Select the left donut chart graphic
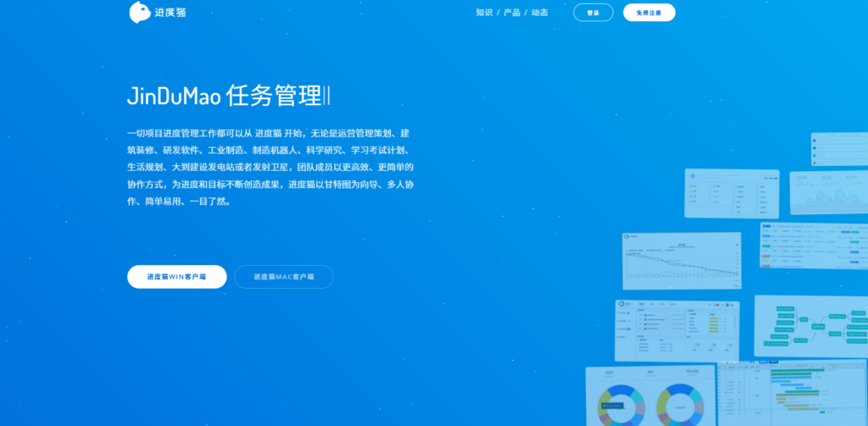This screenshot has height=426, width=868. click(621, 403)
